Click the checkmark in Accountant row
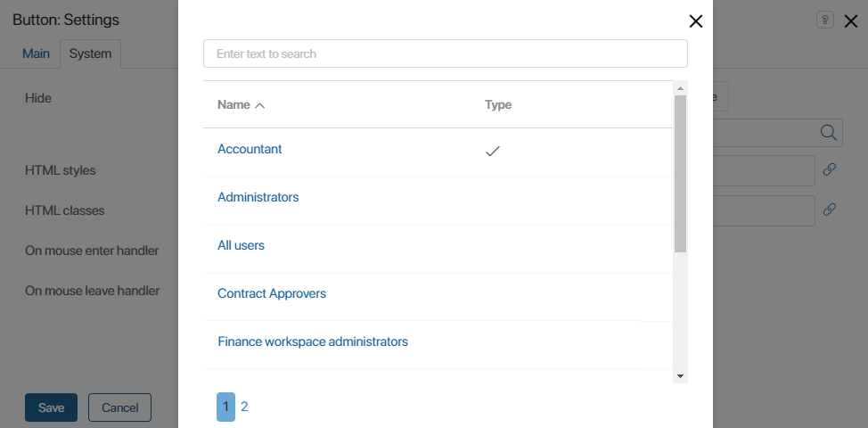868x428 pixels. click(493, 152)
